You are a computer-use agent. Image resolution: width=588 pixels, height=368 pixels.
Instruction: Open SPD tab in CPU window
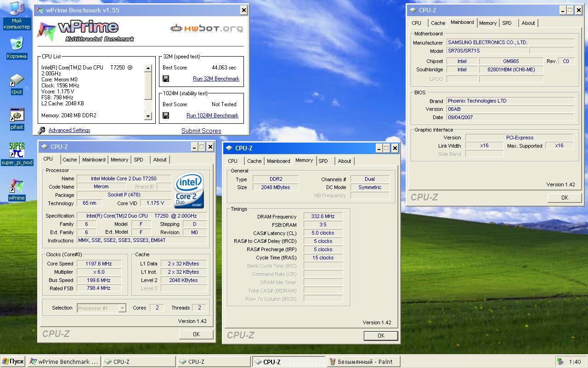[x=139, y=160]
